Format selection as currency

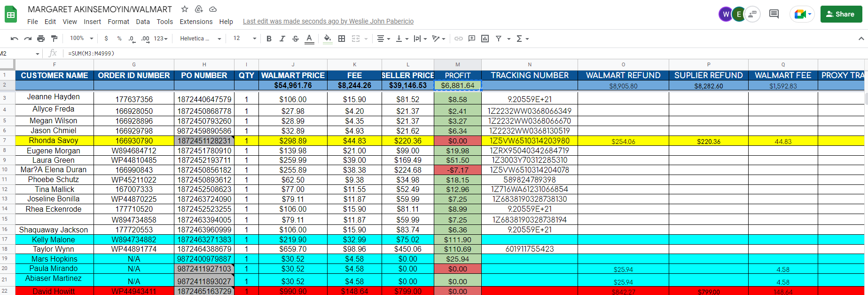(106, 39)
